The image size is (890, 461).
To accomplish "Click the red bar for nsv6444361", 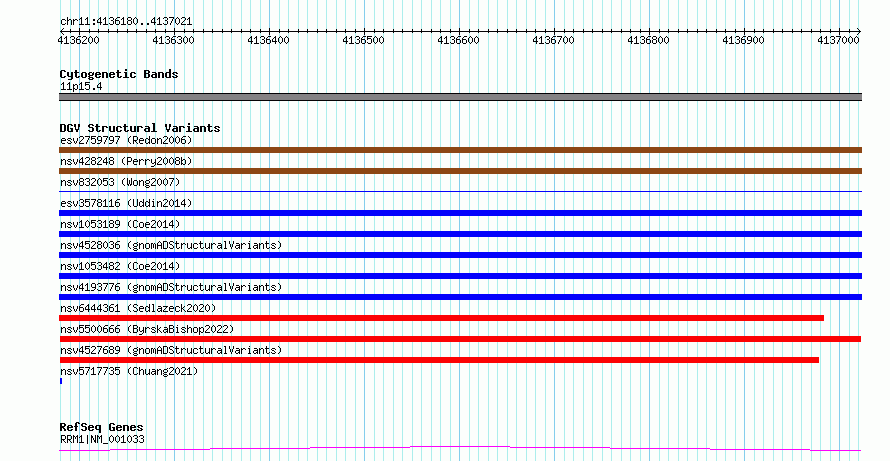I will click(x=442, y=318).
